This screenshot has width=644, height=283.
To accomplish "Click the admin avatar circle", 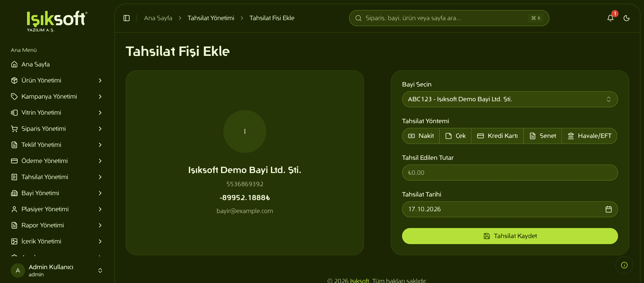I will [18, 270].
